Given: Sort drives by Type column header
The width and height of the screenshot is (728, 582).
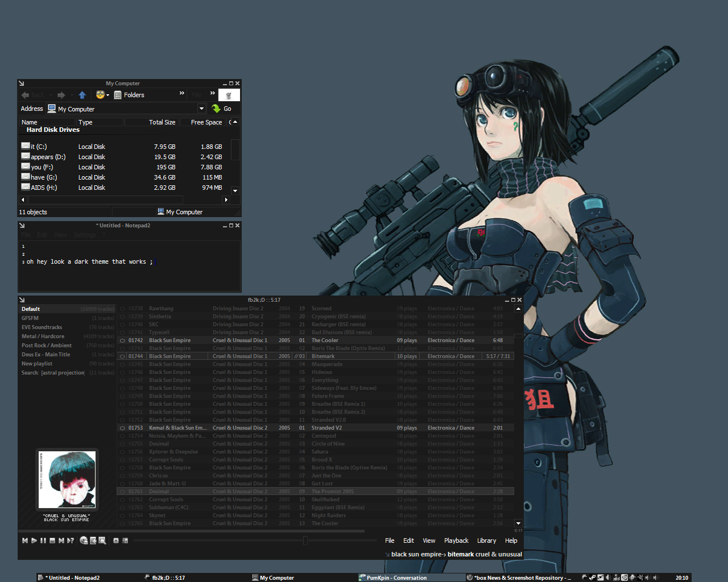Looking at the screenshot, I should pos(100,122).
